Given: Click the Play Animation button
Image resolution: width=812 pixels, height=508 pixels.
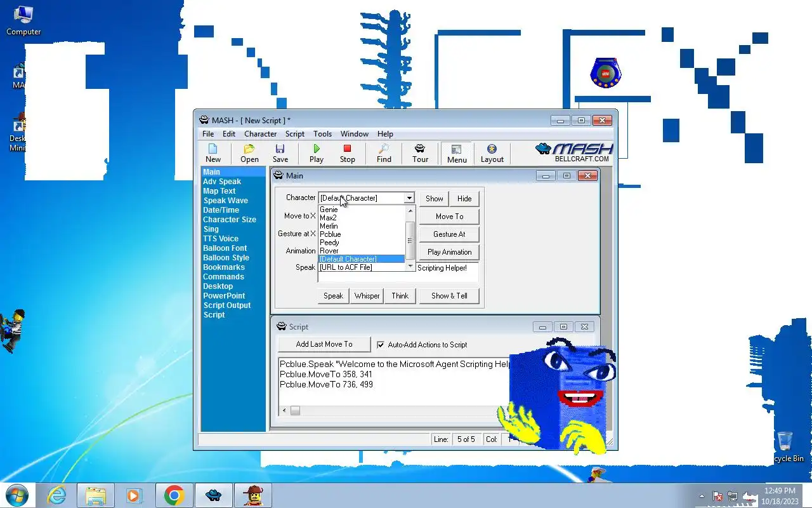Looking at the screenshot, I should point(449,252).
